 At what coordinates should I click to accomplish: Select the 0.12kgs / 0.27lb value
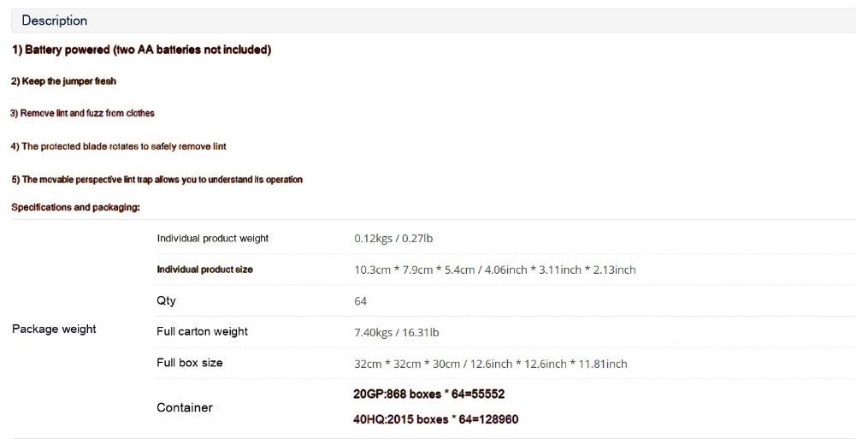click(x=393, y=238)
